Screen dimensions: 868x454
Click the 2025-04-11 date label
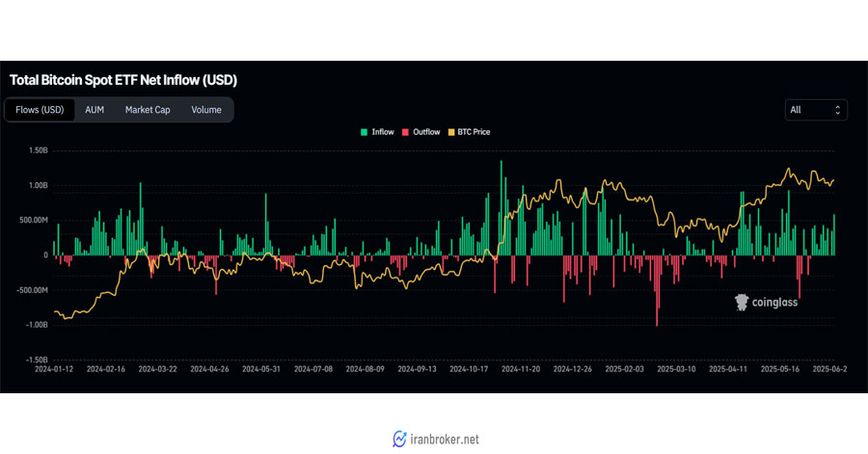pyautogui.click(x=728, y=369)
